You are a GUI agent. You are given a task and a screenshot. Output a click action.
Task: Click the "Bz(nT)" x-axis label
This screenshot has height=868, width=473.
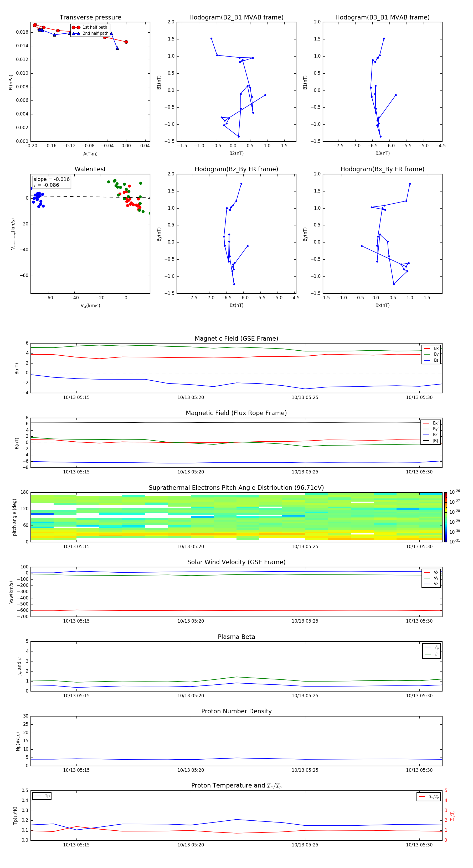tap(236, 305)
